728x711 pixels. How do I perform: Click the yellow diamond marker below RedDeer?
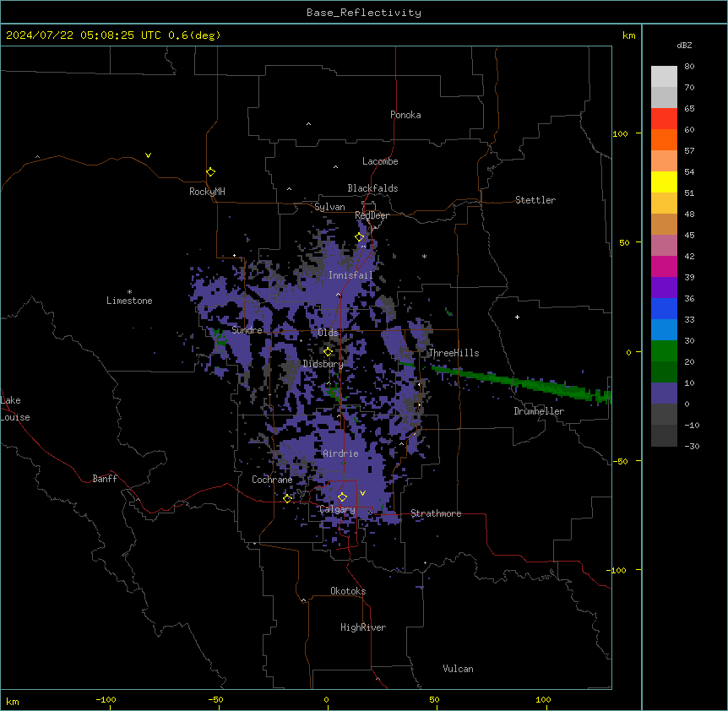[359, 237]
